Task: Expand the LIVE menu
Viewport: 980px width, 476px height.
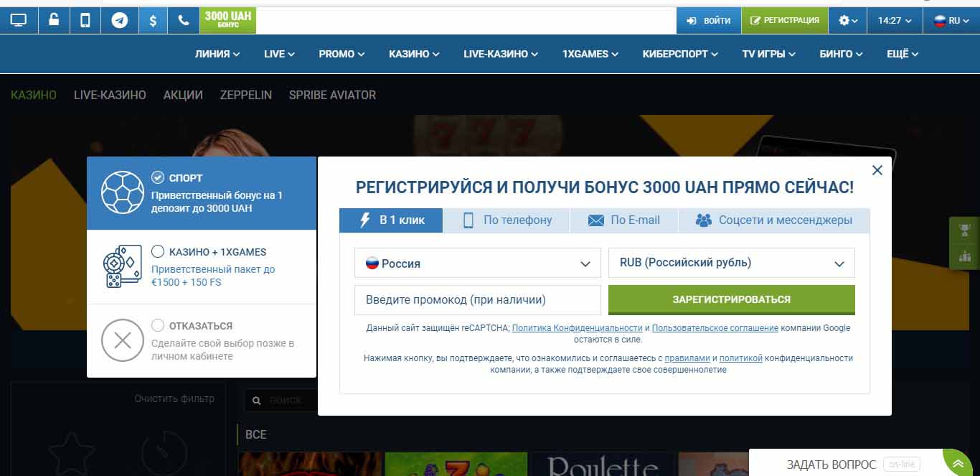Action: coord(279,54)
